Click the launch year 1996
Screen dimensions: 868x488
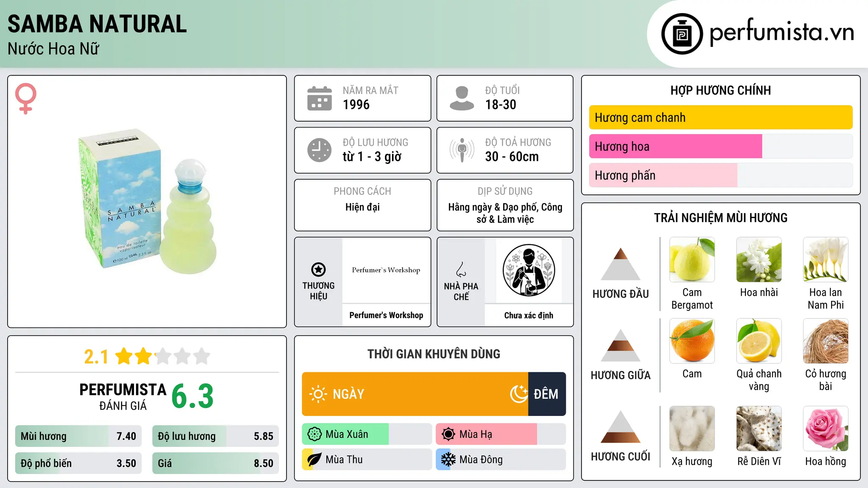(356, 105)
